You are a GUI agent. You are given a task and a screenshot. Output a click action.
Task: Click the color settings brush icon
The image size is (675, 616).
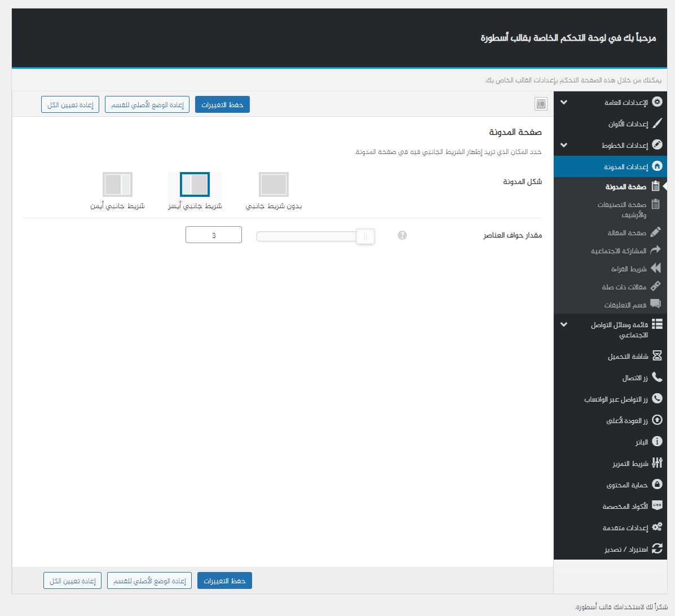tap(657, 124)
